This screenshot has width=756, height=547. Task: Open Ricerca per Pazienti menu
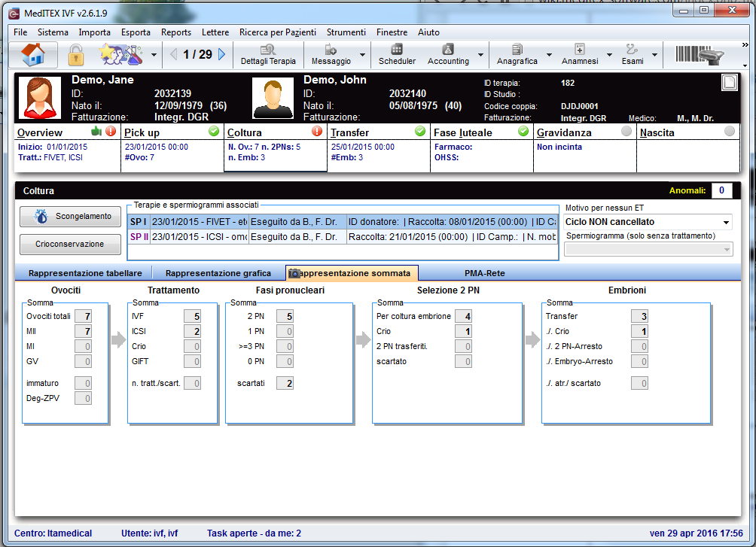278,32
